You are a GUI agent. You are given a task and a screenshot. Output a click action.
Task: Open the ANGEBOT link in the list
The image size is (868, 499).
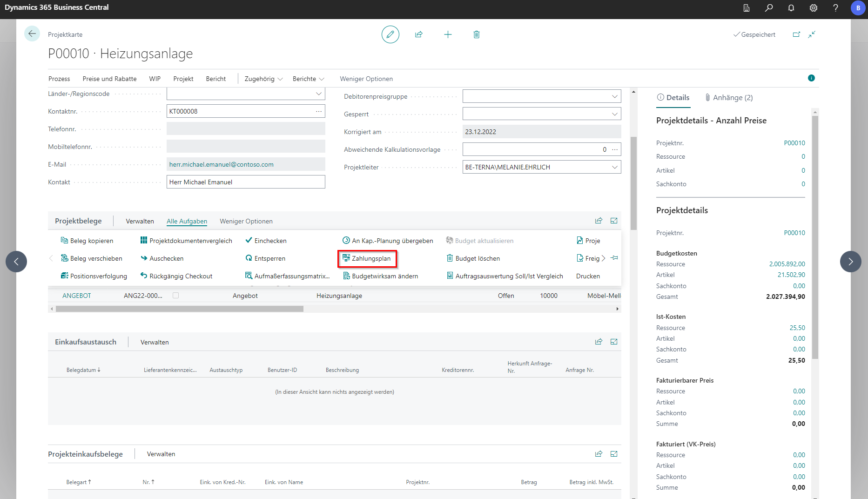[x=77, y=296]
